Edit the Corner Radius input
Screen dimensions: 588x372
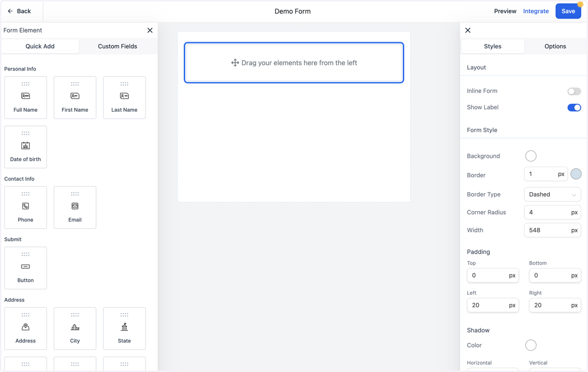[552, 212]
